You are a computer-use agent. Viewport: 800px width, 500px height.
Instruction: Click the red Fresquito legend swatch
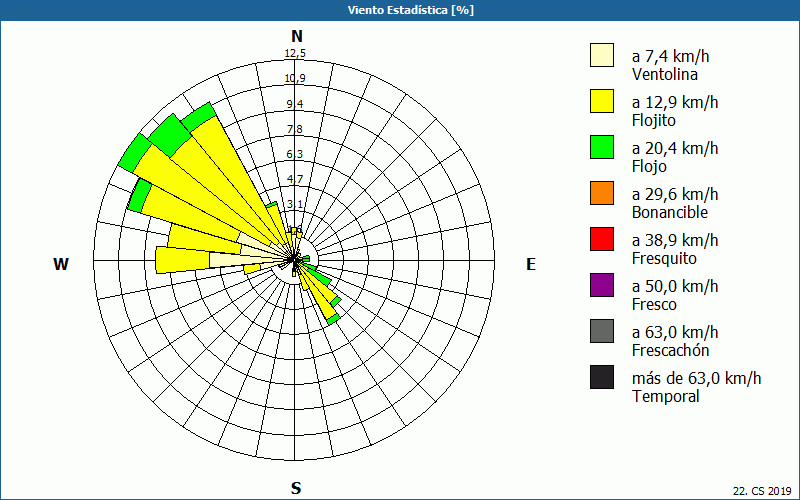point(602,239)
